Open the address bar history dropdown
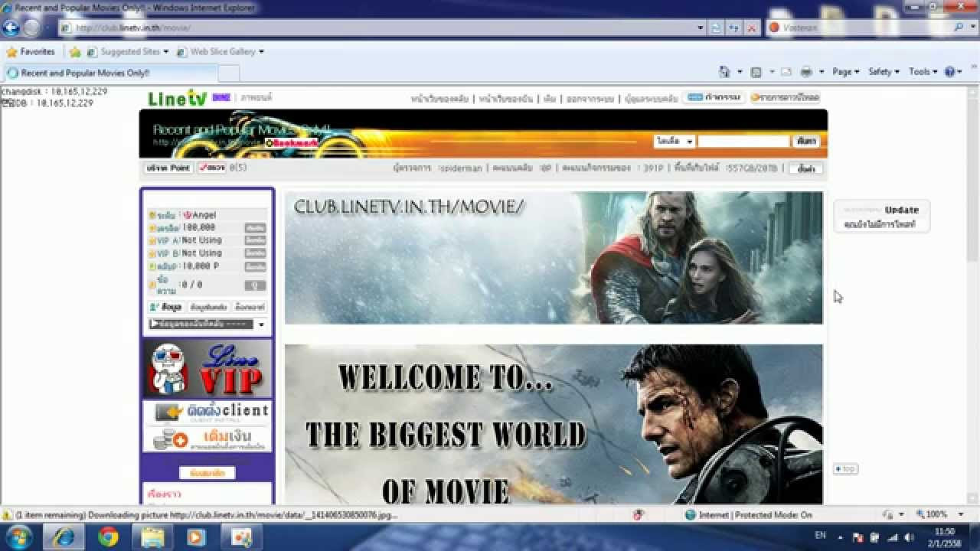Image resolution: width=980 pixels, height=551 pixels. coord(701,28)
